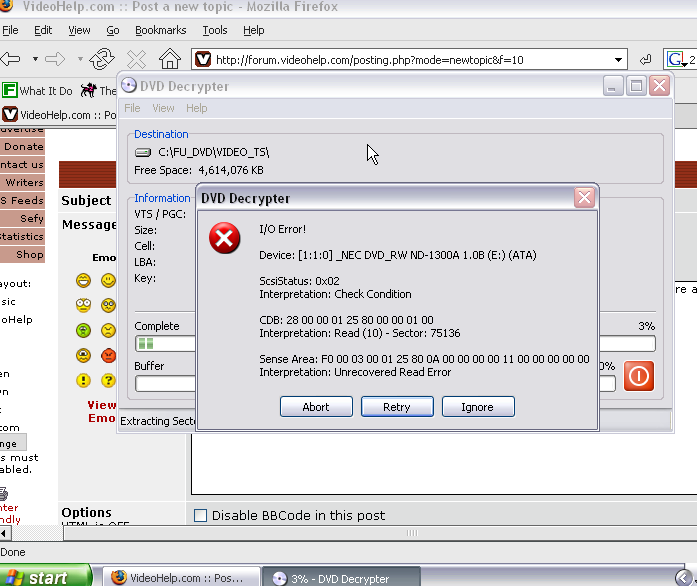Viewport: 697px width, 586px height.
Task: Open Back button history dropdown arrow
Action: coord(35,59)
